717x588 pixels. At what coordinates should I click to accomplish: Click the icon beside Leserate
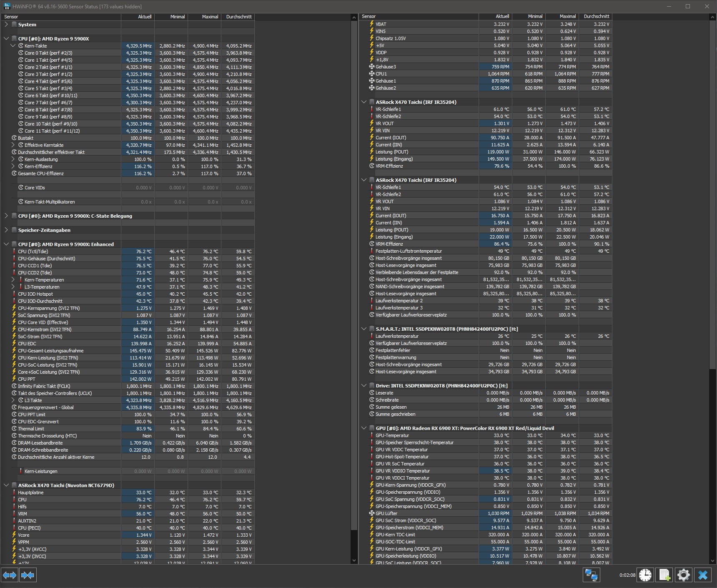(x=372, y=393)
